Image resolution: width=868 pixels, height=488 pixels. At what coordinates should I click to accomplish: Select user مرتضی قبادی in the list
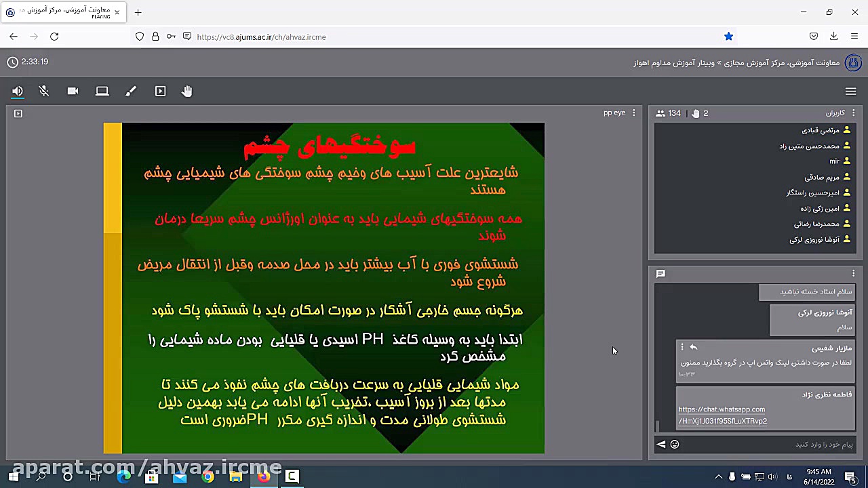coord(821,130)
